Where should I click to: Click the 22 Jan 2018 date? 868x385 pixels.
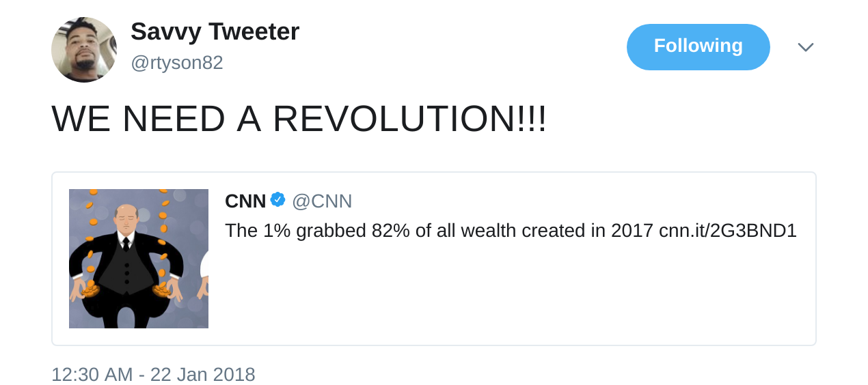[202, 374]
